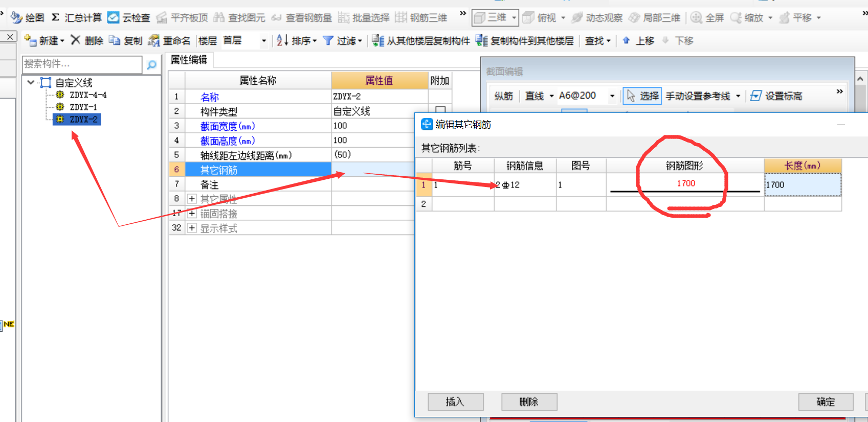Switch to 全屏 full screen
The height and width of the screenshot is (422, 868).
[707, 18]
